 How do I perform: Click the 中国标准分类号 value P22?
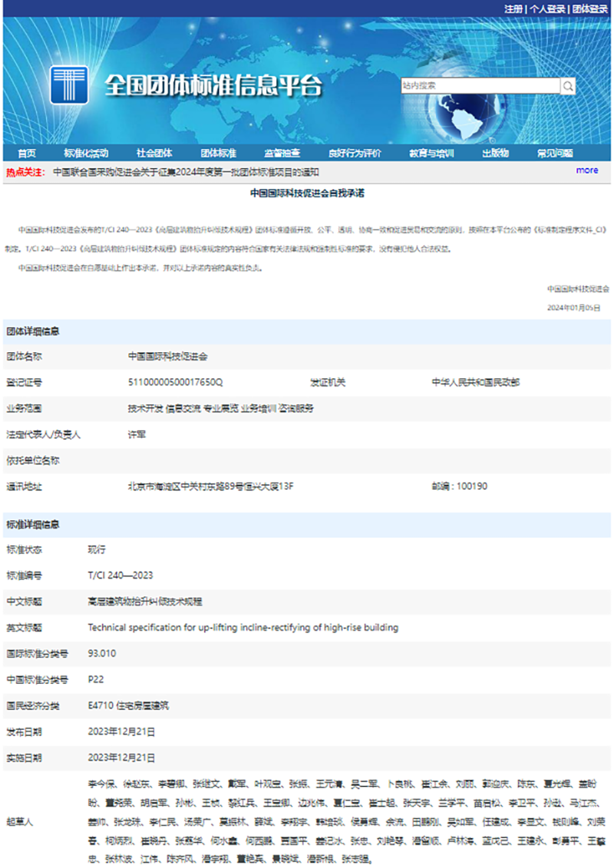pyautogui.click(x=96, y=680)
